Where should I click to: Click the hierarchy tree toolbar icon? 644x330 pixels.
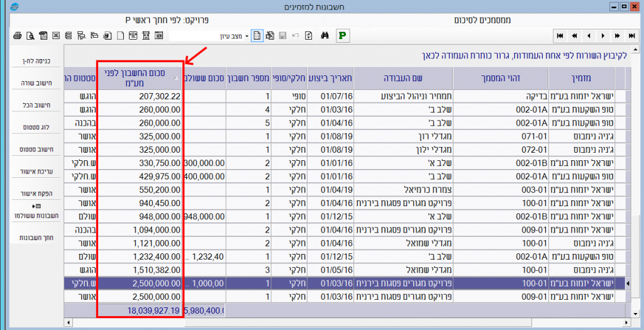pyautogui.click(x=81, y=36)
